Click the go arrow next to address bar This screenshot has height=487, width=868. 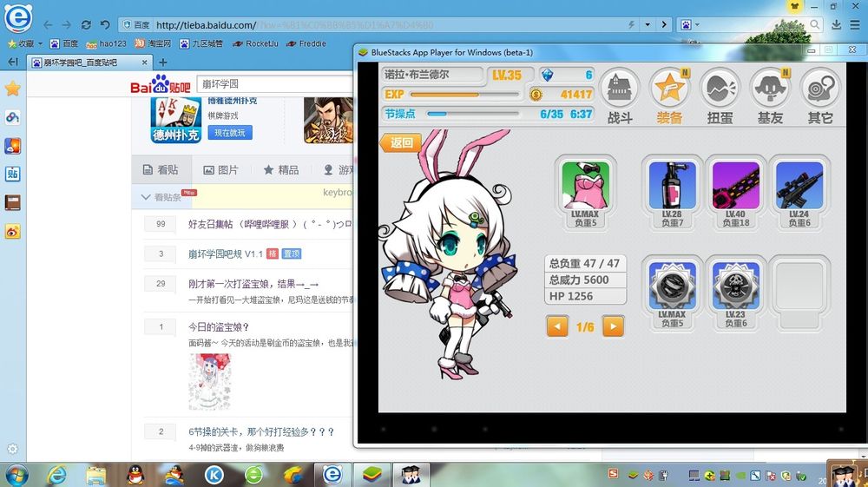664,25
